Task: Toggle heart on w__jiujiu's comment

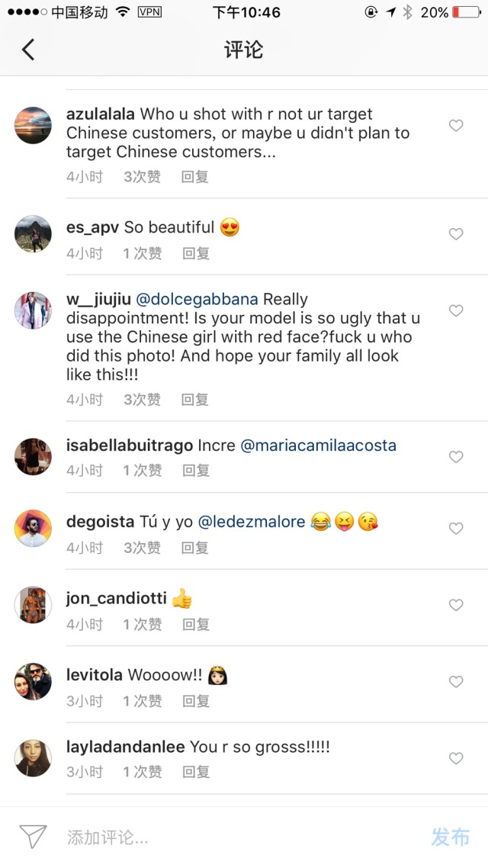Action: (456, 310)
